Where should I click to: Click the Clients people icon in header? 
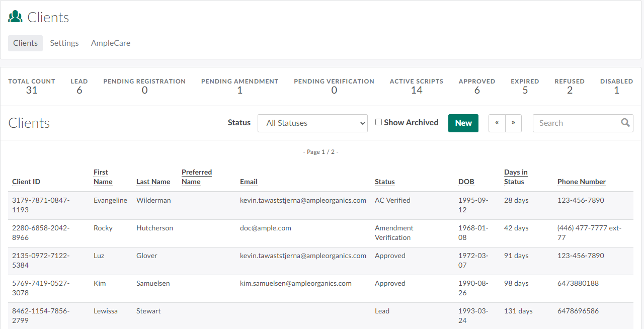click(15, 17)
